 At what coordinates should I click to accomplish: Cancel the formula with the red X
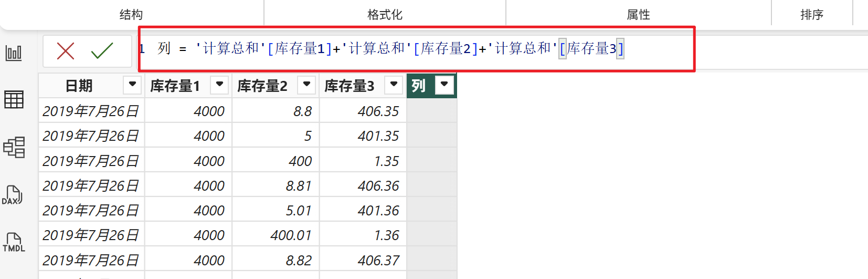coord(66,51)
